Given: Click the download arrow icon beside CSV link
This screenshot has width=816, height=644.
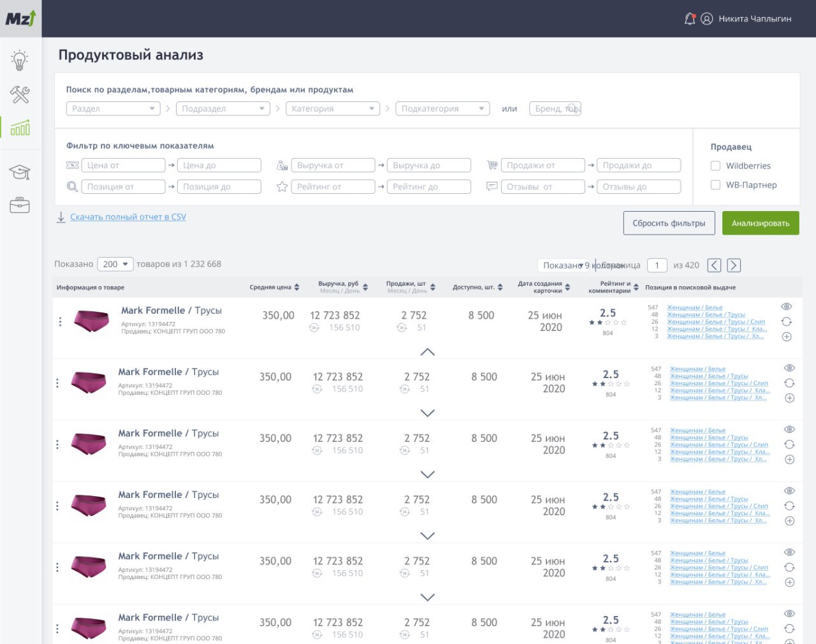Looking at the screenshot, I should click(x=61, y=217).
